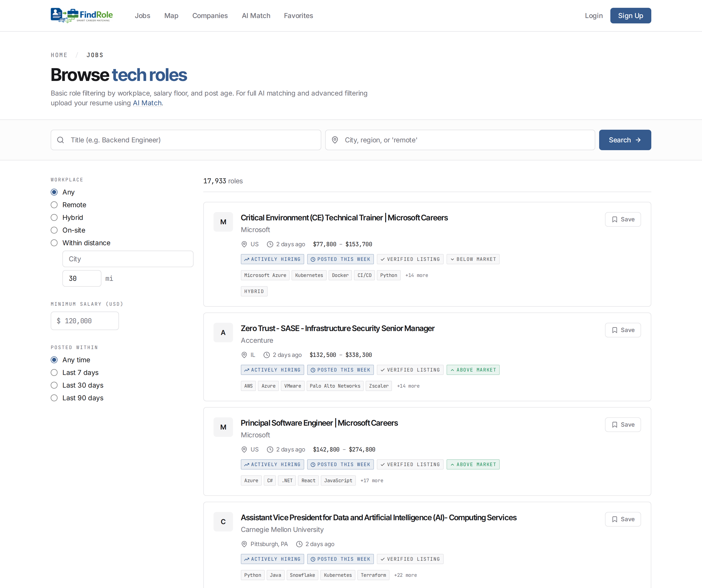702x588 pixels.
Task: Click the US location pin on Critical Environment role
Action: 244,244
